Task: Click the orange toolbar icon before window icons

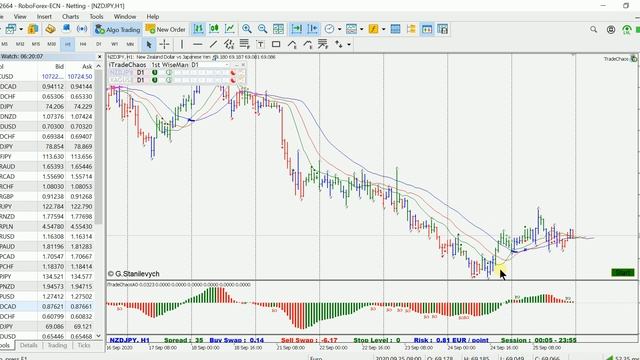Action: click(x=411, y=29)
